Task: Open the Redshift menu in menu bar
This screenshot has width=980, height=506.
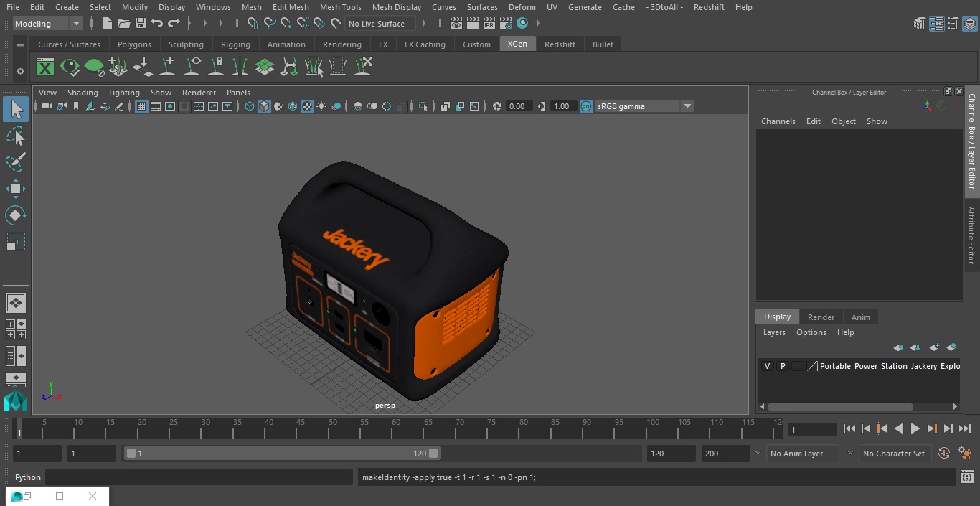Action: (x=709, y=7)
